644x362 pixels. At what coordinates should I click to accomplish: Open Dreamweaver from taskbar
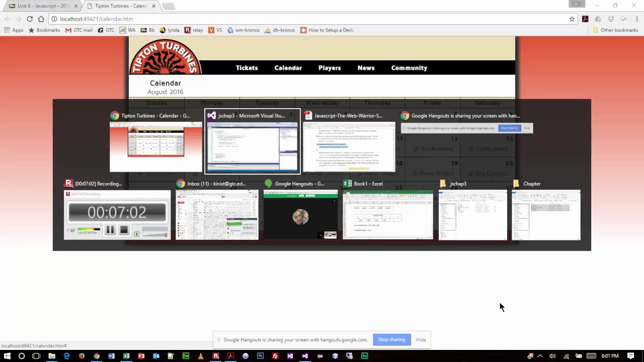(x=186, y=356)
